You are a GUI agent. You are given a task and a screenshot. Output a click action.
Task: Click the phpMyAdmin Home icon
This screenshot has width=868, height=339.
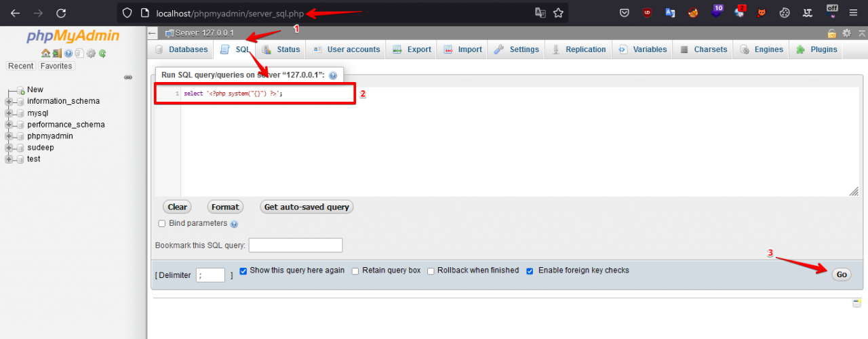click(45, 54)
